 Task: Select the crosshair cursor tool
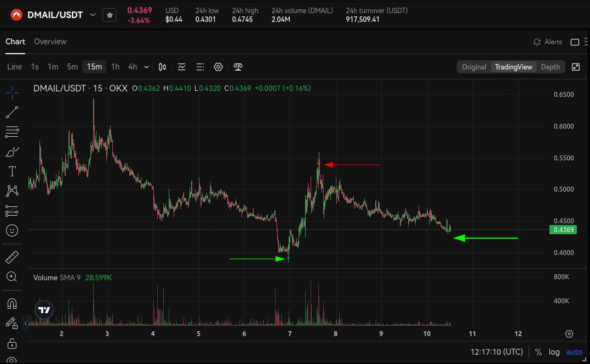click(x=12, y=92)
